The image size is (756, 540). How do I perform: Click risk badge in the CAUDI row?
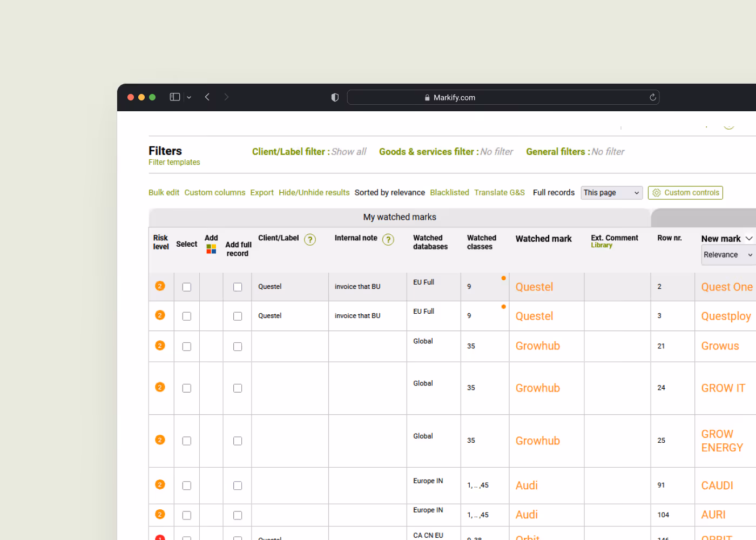(160, 485)
